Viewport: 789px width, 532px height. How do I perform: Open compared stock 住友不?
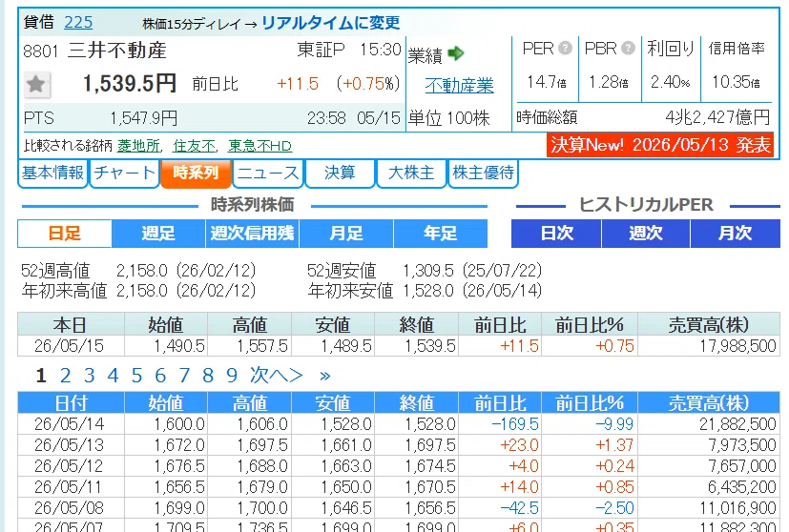coord(195,146)
